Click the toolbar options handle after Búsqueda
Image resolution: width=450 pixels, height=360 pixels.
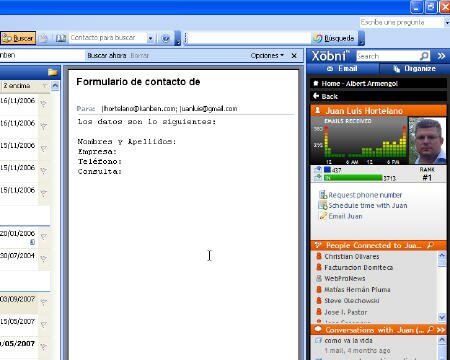pyautogui.click(x=361, y=39)
